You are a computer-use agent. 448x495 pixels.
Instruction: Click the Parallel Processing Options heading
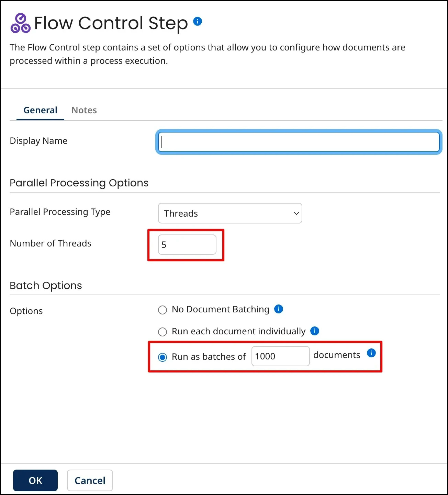(x=79, y=183)
